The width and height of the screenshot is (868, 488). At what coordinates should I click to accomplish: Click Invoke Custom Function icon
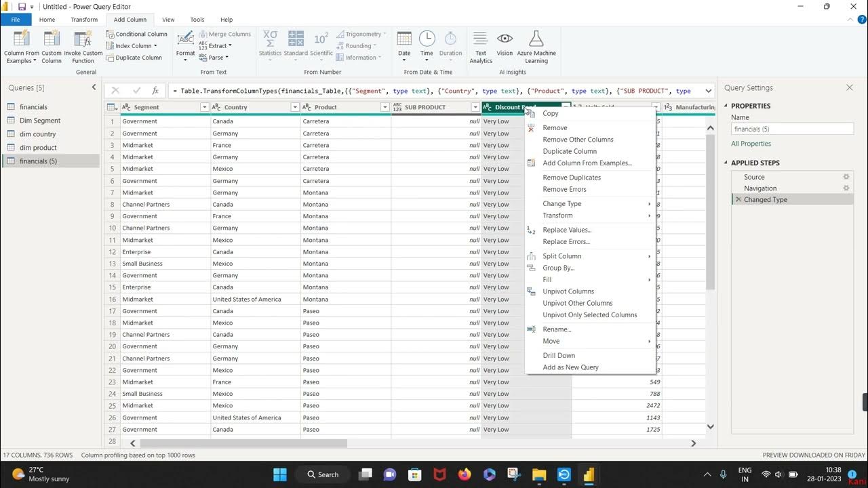coord(83,39)
